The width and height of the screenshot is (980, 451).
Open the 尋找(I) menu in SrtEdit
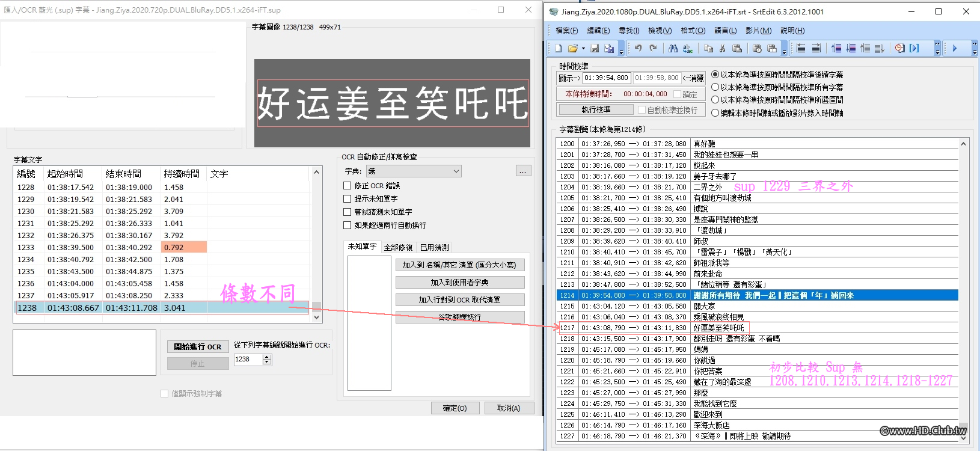pos(629,31)
